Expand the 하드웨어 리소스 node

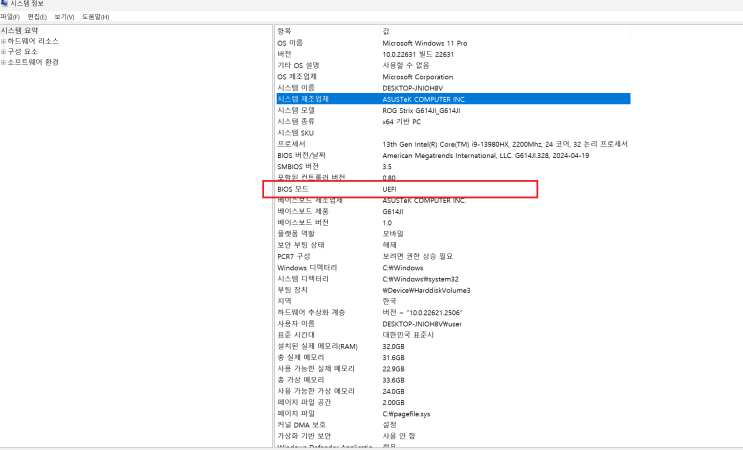click(x=3, y=41)
